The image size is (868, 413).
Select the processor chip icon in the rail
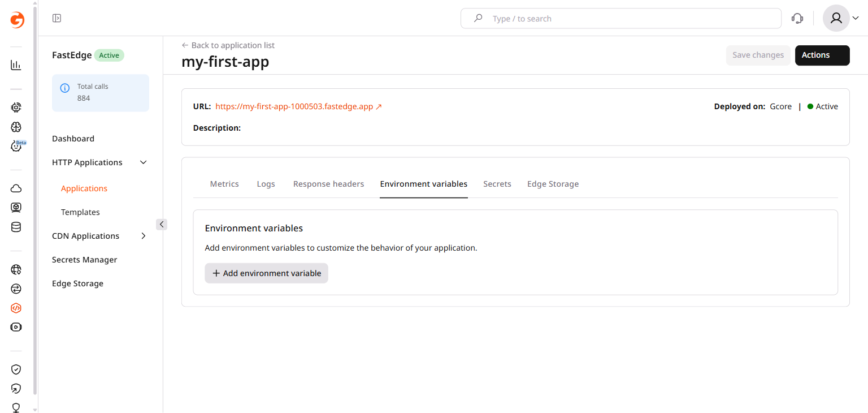tap(16, 107)
